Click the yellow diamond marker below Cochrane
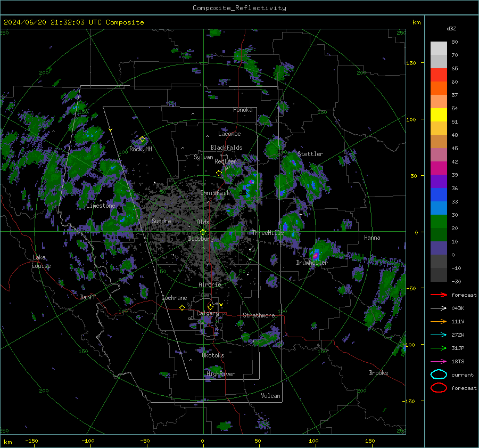Viewport: 479px width, 448px height. click(183, 307)
